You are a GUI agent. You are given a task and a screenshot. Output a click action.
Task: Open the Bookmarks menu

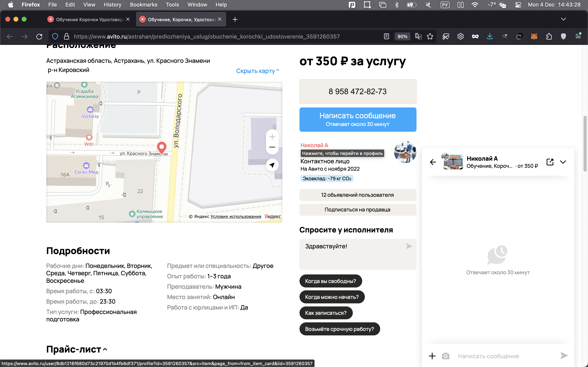(x=143, y=5)
